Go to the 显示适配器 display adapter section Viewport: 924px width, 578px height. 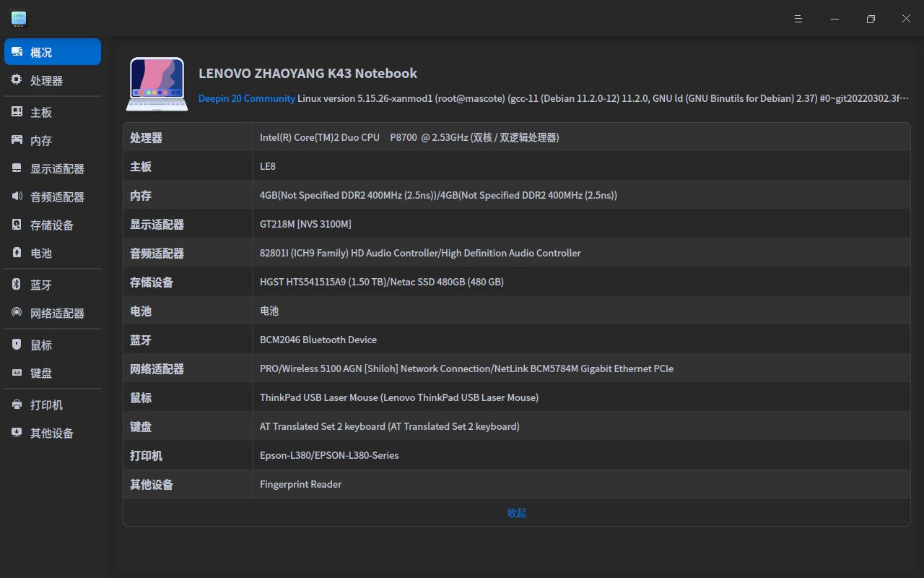pyautogui.click(x=57, y=168)
